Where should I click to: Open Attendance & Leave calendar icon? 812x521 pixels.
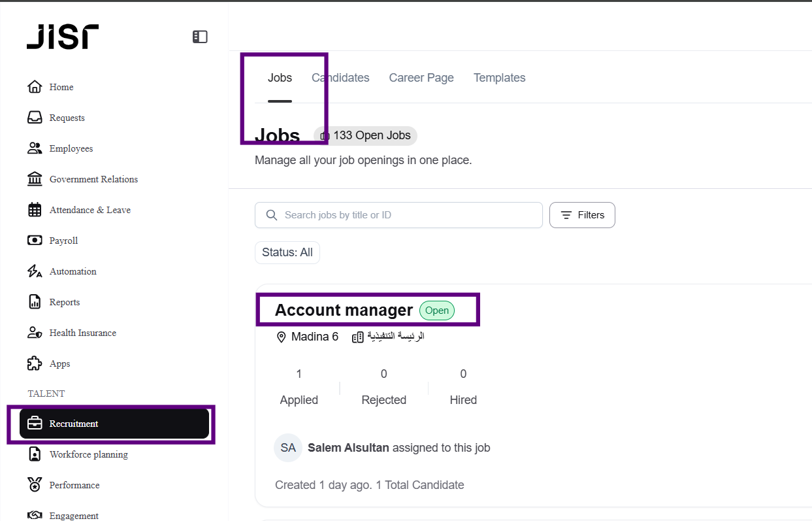click(35, 210)
